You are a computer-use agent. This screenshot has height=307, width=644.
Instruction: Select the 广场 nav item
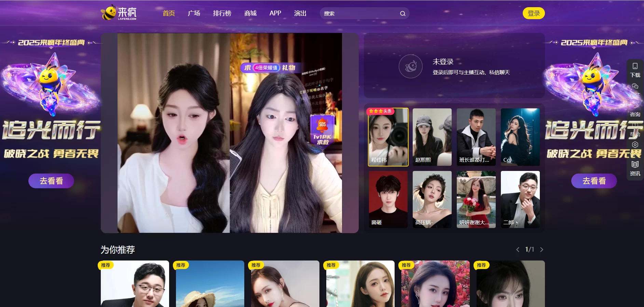[194, 13]
